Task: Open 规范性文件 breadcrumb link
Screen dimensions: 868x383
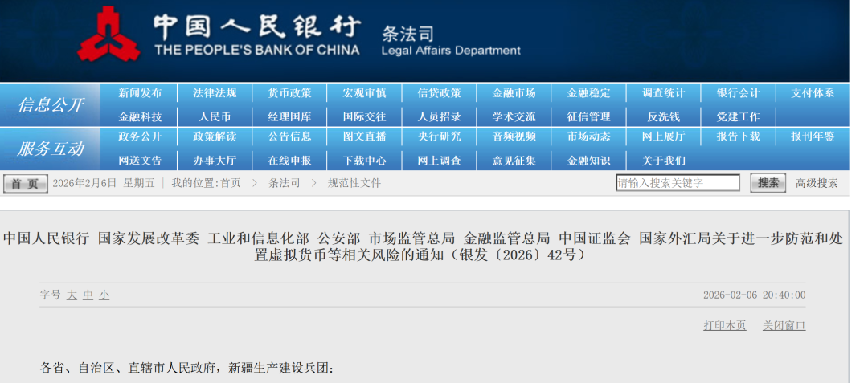Action: 354,184
